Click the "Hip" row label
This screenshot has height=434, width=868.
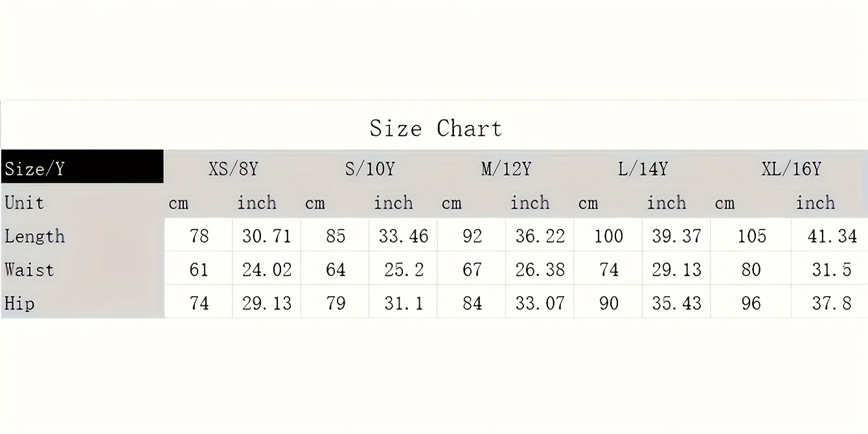pyautogui.click(x=19, y=303)
